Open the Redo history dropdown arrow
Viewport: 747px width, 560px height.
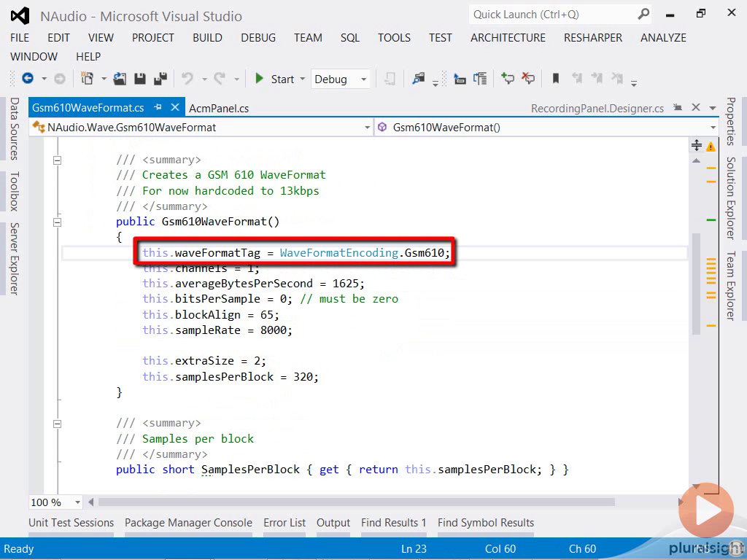[236, 79]
